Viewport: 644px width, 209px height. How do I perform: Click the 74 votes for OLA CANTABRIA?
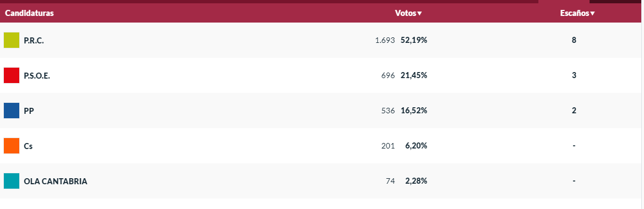pyautogui.click(x=390, y=181)
